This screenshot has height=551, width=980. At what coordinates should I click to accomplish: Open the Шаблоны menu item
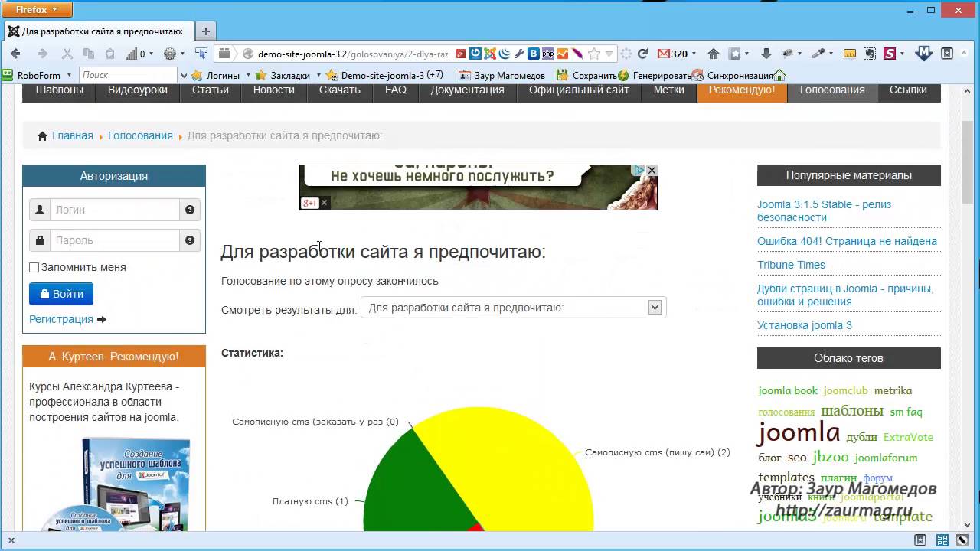point(59,90)
